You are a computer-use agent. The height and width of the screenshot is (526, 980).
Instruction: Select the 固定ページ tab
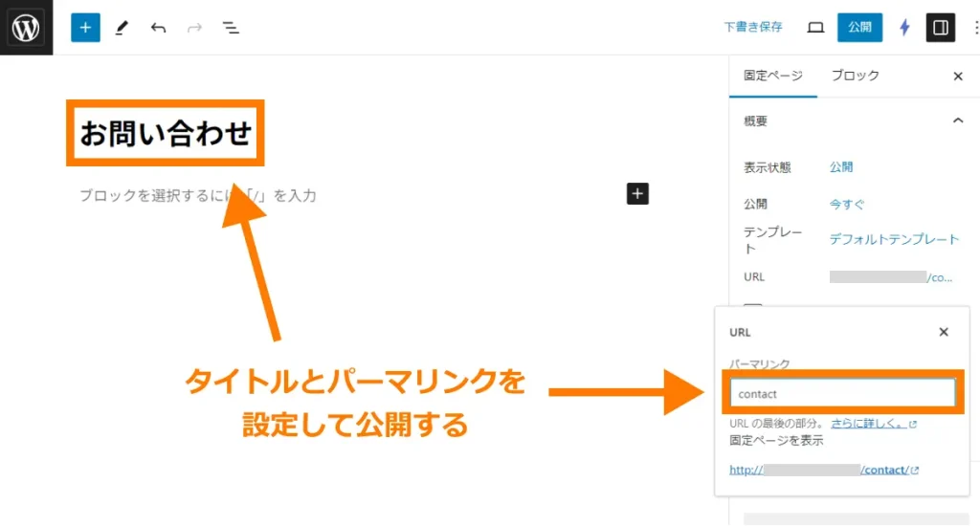(773, 76)
